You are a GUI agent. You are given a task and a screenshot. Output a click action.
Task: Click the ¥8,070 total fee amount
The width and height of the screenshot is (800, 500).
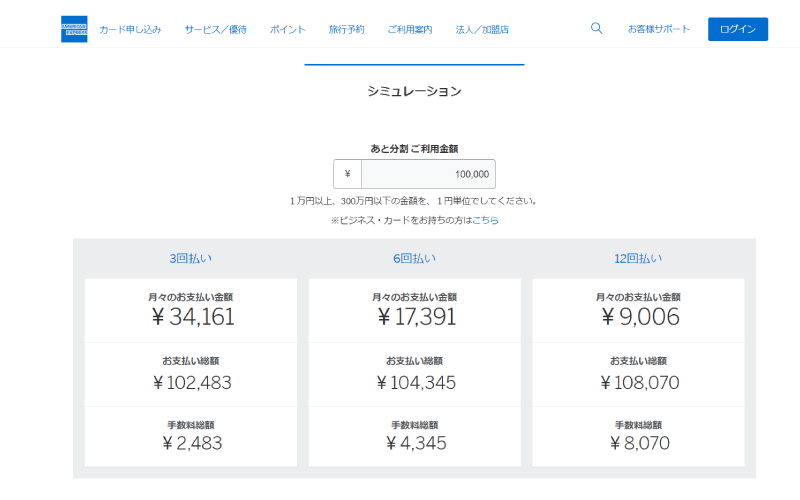point(638,443)
